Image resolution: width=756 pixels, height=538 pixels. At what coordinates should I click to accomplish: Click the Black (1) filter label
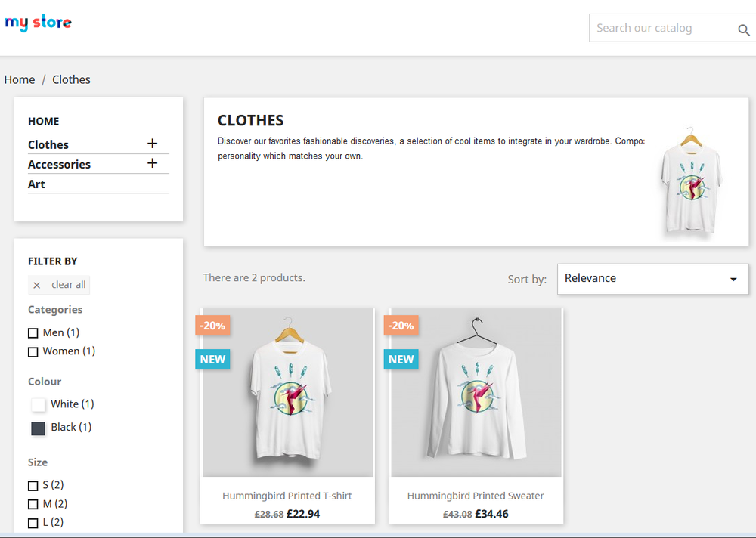(71, 427)
